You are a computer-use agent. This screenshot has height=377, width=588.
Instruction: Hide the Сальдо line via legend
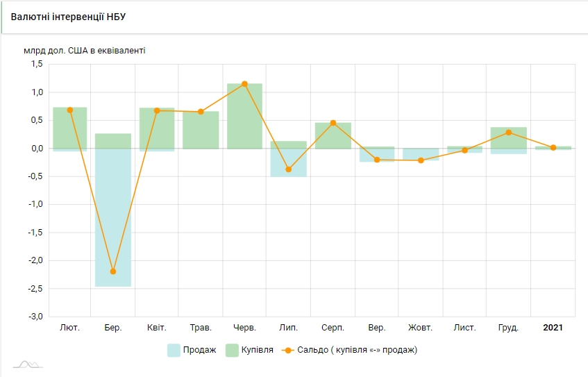[x=357, y=350]
